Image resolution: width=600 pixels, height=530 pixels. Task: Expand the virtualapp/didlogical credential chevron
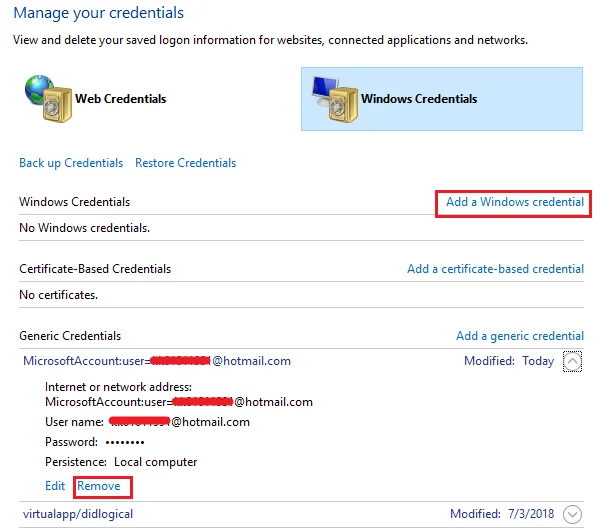(x=572, y=514)
